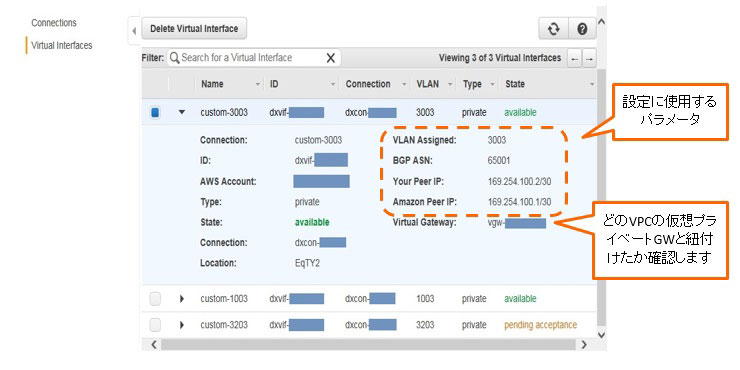
Task: Click VLAN cell 1003
Action: click(425, 299)
